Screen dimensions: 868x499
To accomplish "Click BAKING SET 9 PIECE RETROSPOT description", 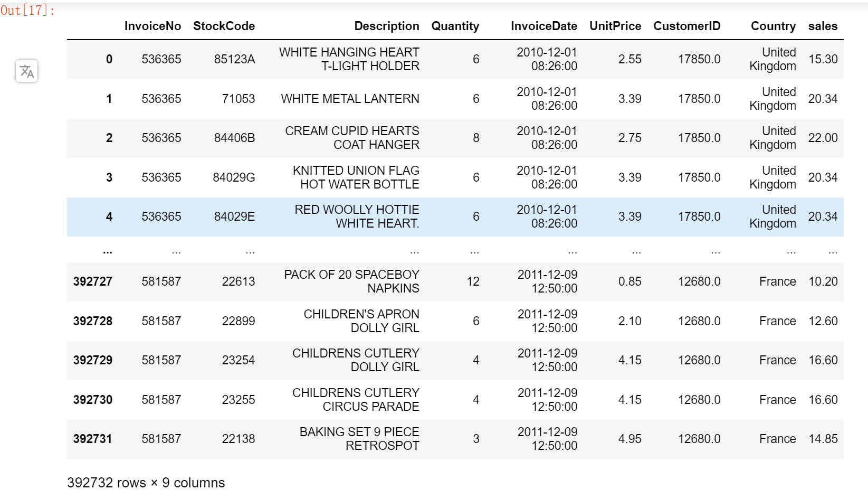I will coord(359,439).
